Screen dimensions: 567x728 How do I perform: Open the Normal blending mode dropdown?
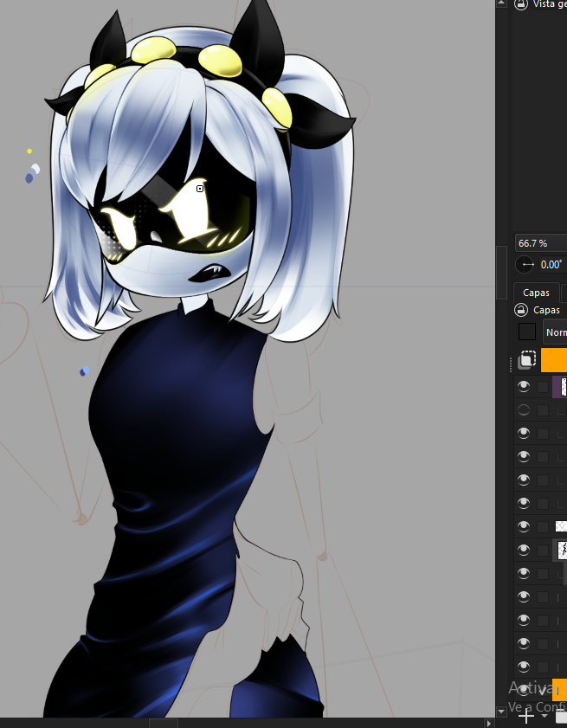click(x=556, y=332)
